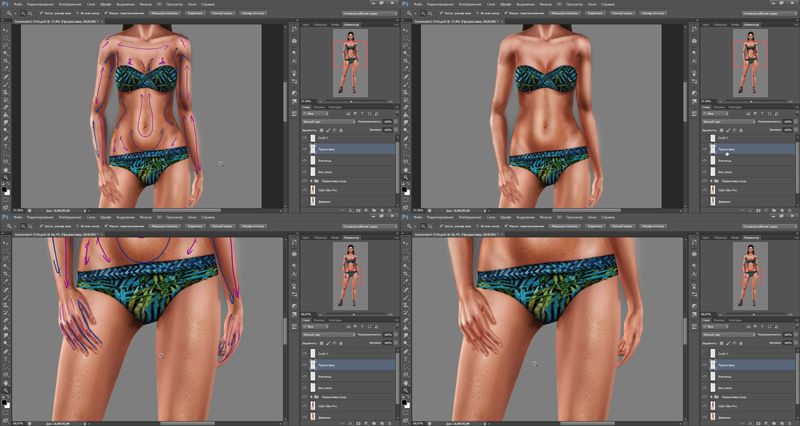The image size is (800, 426).
Task: Open fill dropdown arrow in clean torso window
Action: (x=796, y=130)
